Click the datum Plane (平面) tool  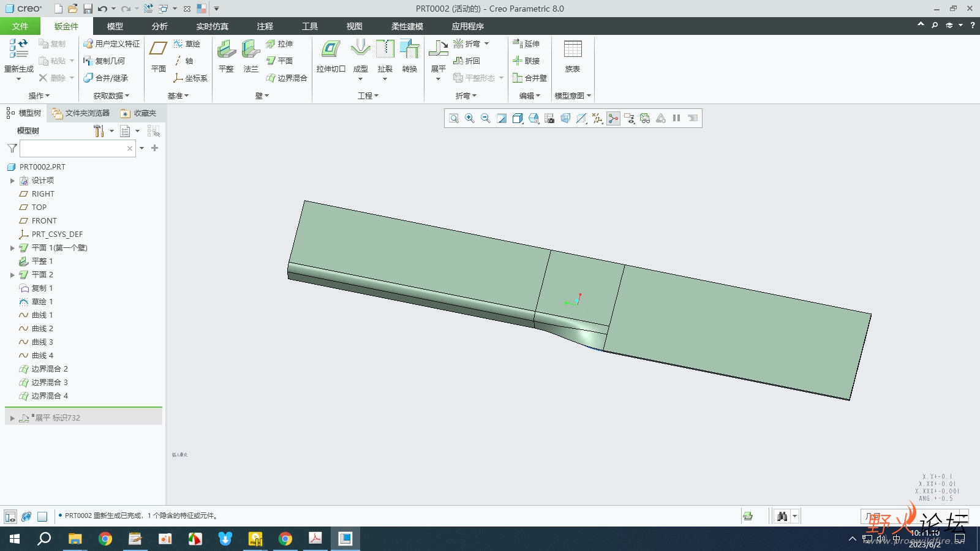(159, 56)
